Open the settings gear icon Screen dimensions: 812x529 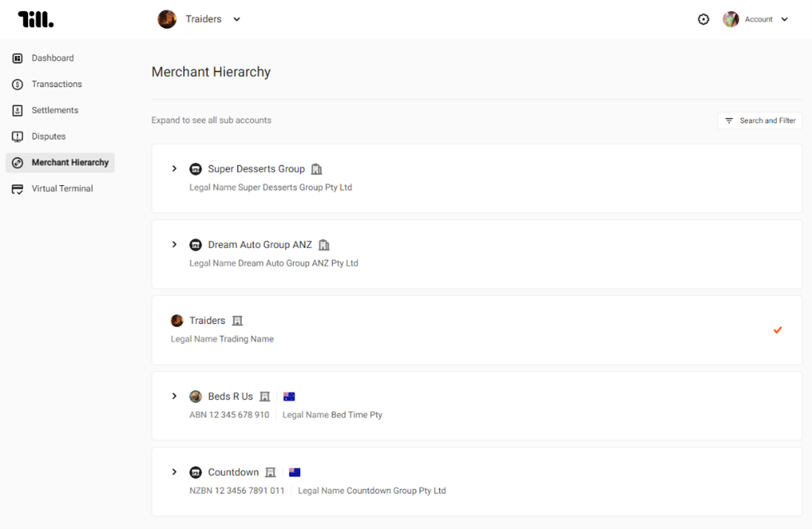click(x=703, y=19)
